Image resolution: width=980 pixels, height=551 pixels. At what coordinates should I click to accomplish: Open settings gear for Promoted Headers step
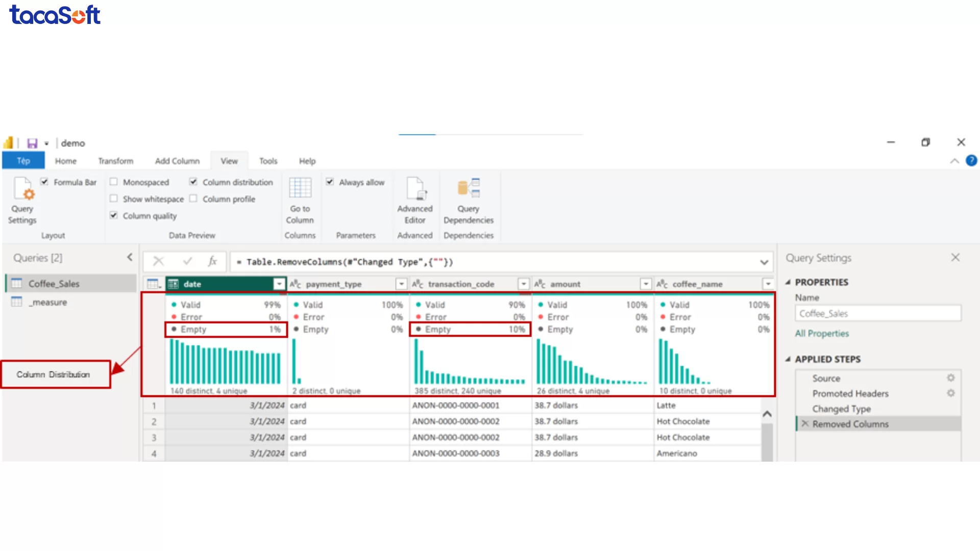[x=950, y=393]
